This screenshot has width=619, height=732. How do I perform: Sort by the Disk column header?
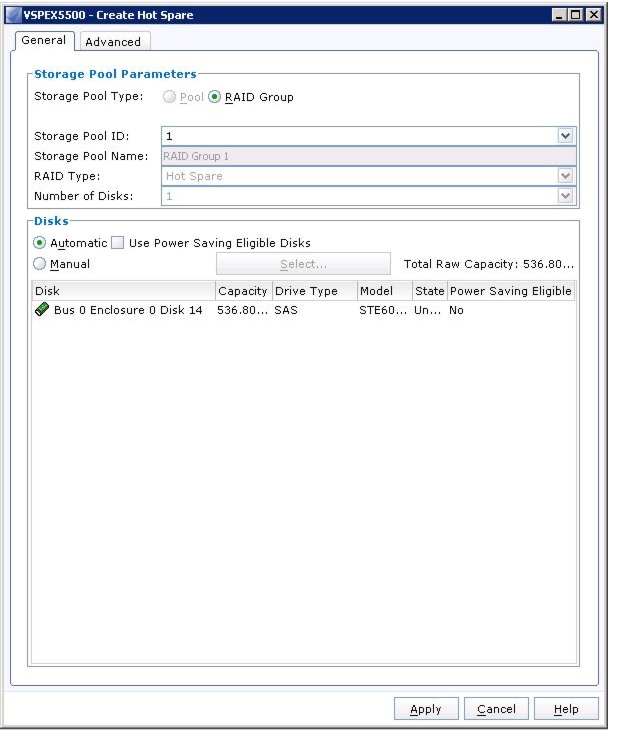pos(123,291)
